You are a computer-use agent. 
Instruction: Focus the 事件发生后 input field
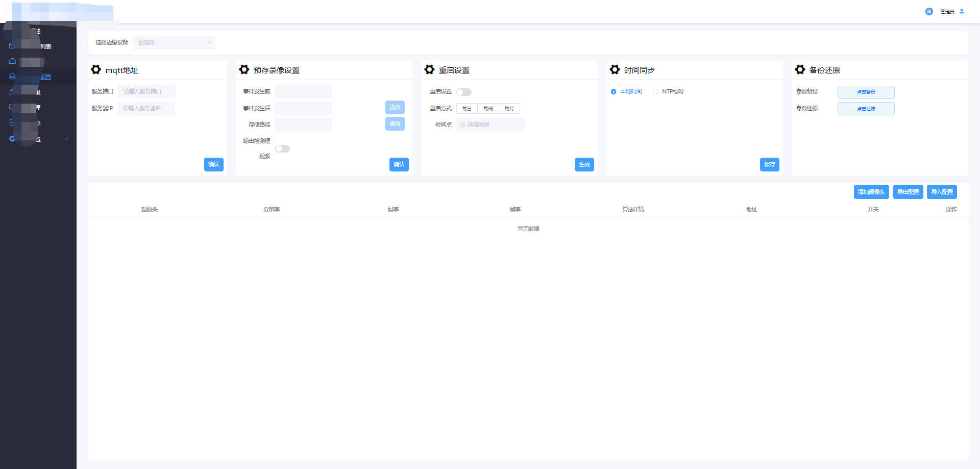click(x=303, y=108)
